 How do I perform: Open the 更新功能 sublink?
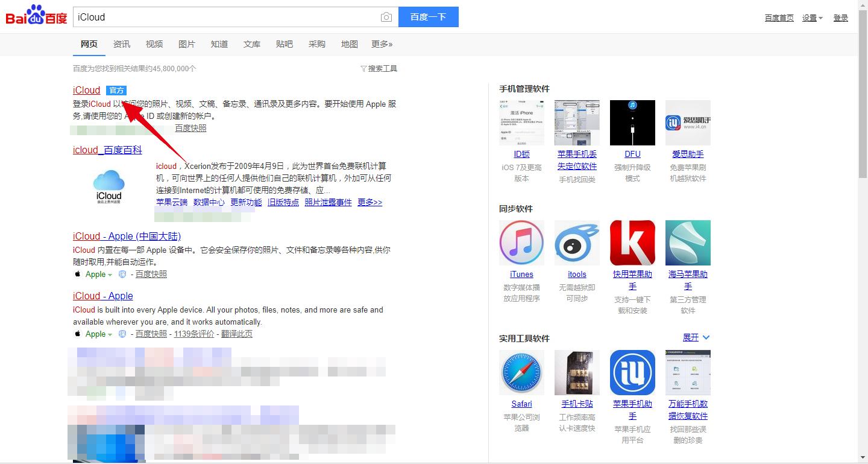pos(246,202)
